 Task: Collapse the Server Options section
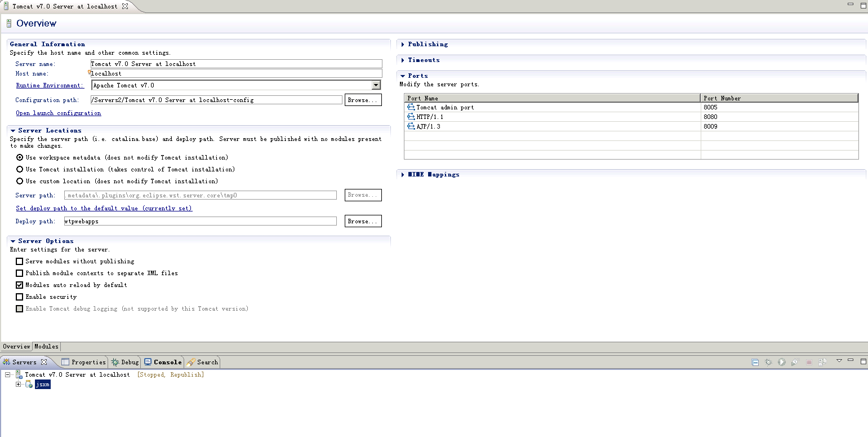(13, 241)
